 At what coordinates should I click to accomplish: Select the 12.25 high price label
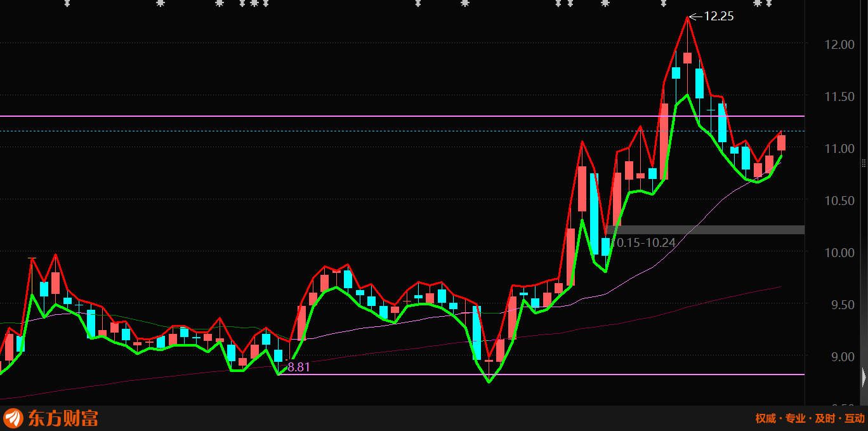(718, 17)
